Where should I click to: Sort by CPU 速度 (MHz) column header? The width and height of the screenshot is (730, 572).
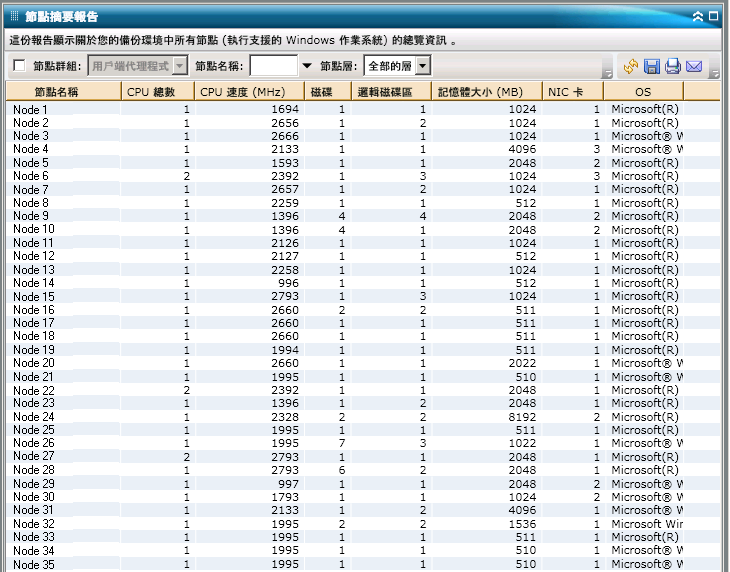pyautogui.click(x=250, y=92)
